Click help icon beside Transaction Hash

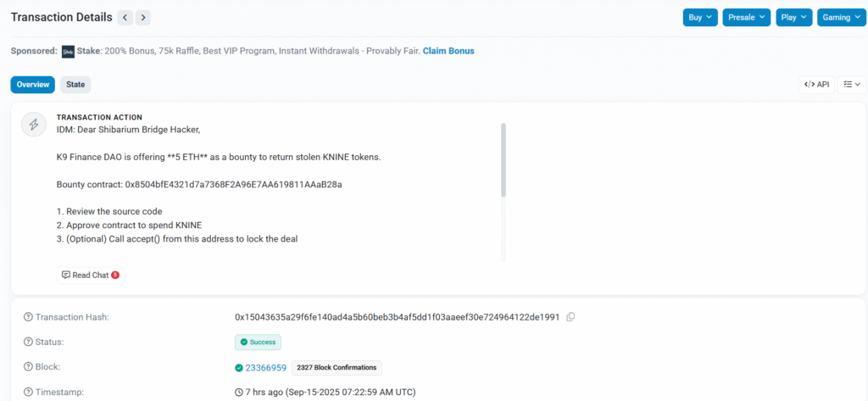pos(28,317)
